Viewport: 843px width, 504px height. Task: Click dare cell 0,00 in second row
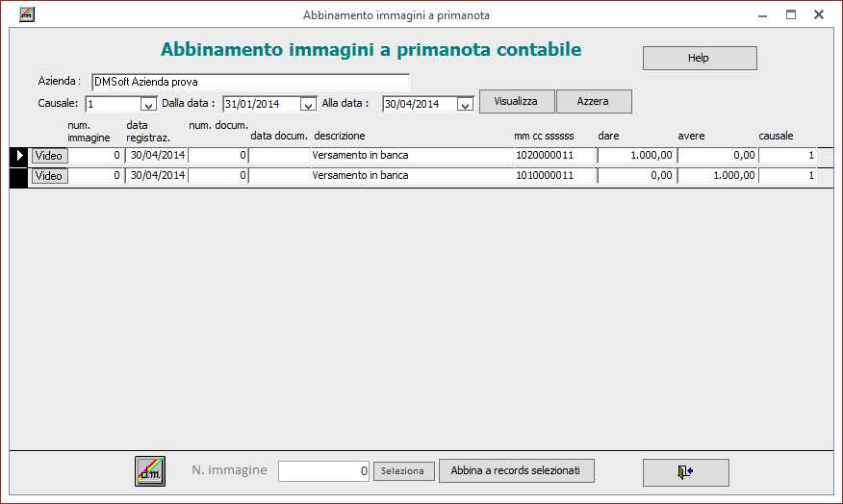click(636, 175)
